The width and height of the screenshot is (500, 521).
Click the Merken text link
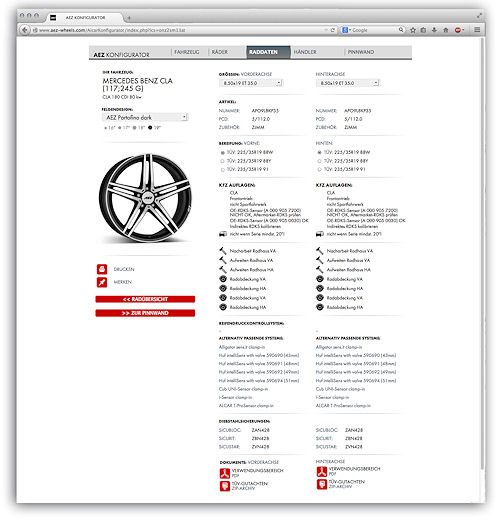click(123, 282)
